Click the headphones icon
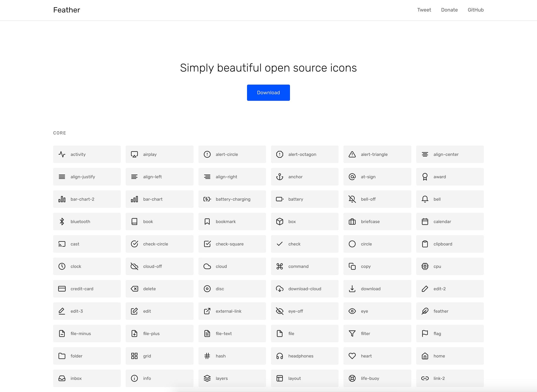537x392 pixels. point(280,356)
